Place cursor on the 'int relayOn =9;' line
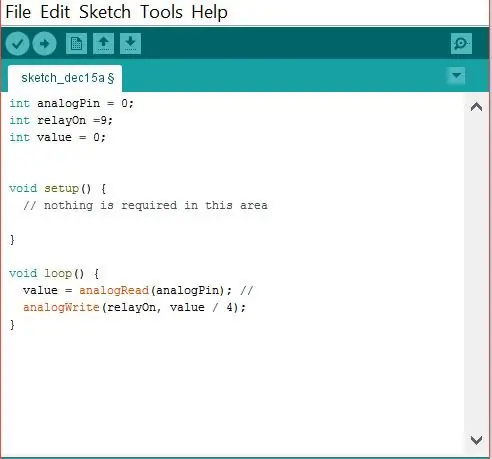492x459 pixels. coord(61,120)
